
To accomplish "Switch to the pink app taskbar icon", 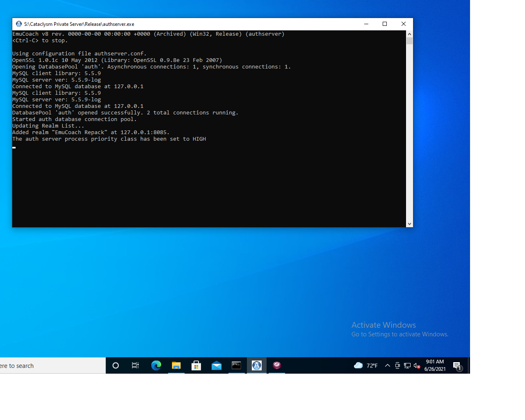I will coord(277,365).
